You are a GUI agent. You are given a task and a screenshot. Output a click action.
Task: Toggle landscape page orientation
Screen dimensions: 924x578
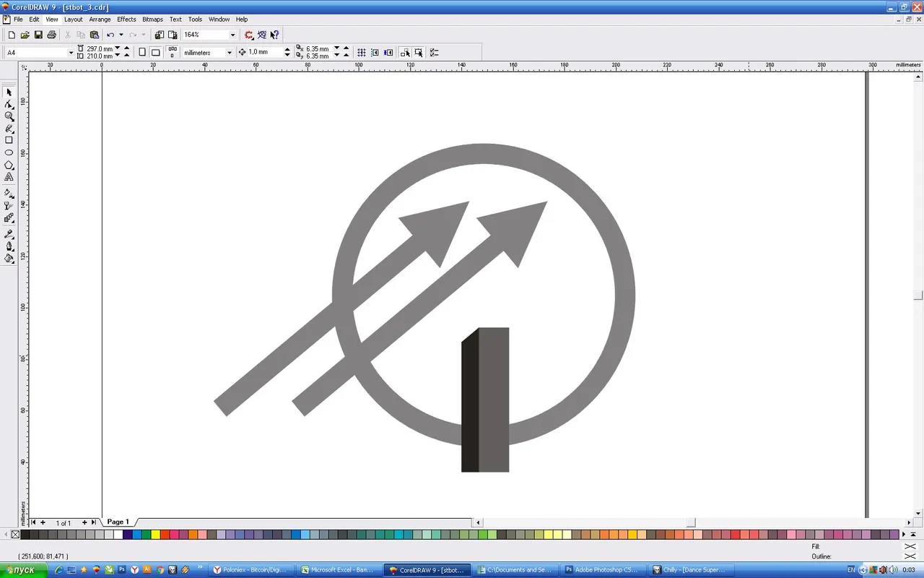[x=155, y=52]
